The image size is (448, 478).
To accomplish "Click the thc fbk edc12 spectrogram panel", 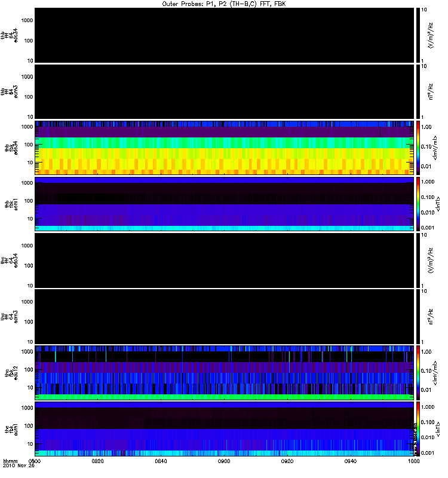I will tap(224, 372).
